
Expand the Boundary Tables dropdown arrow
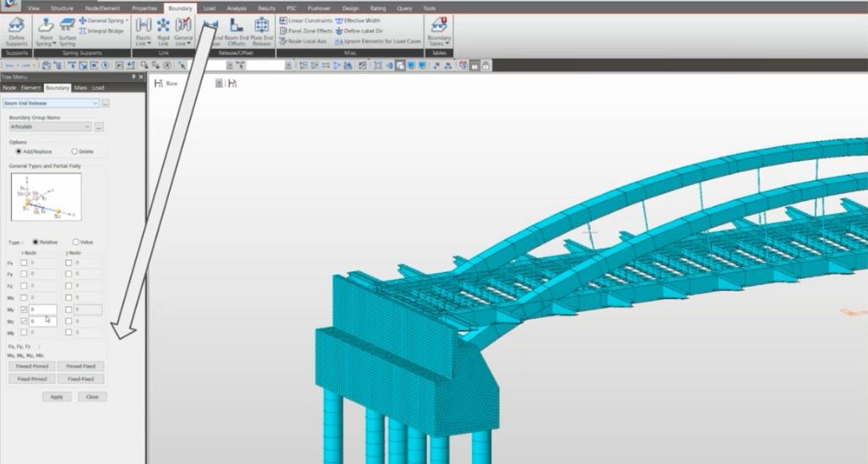447,44
